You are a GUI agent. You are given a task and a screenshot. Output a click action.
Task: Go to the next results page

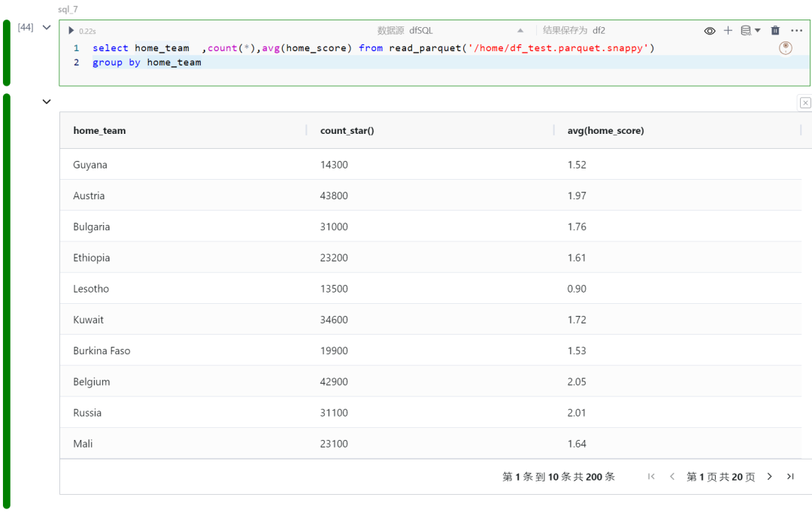coord(770,477)
